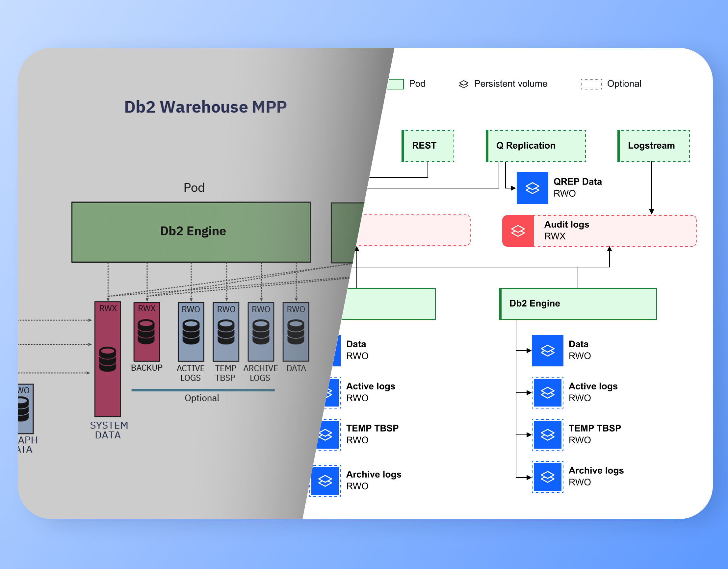
Task: Click the large green Db2 Engine block
Action: coord(191,232)
